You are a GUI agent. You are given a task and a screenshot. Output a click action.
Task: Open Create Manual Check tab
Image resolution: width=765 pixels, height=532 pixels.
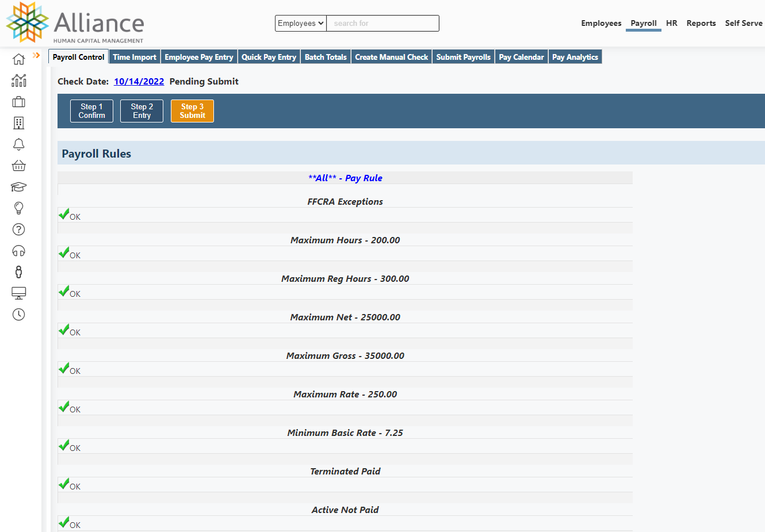pos(392,57)
